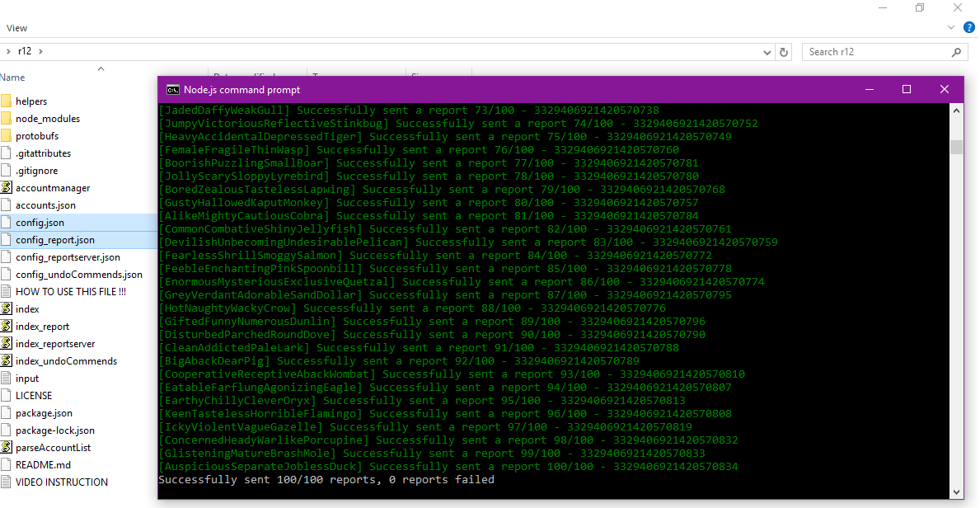Click the search magnifier in Search r12
The image size is (980, 508).
click(955, 52)
